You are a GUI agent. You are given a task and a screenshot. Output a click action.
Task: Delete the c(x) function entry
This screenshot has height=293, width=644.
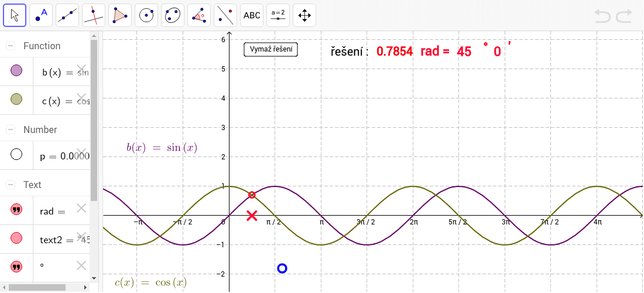click(81, 97)
